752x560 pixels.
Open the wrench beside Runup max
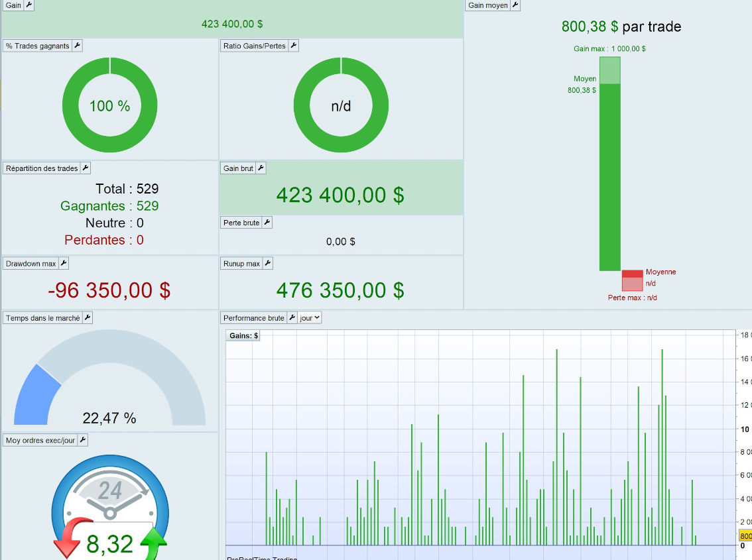(x=268, y=263)
